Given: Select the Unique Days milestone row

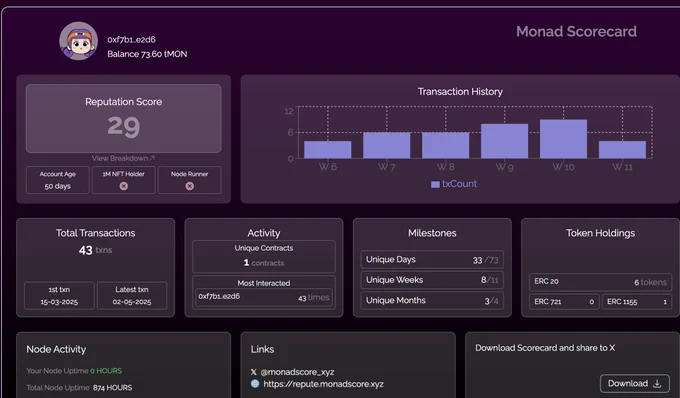Looking at the screenshot, I should (432, 259).
